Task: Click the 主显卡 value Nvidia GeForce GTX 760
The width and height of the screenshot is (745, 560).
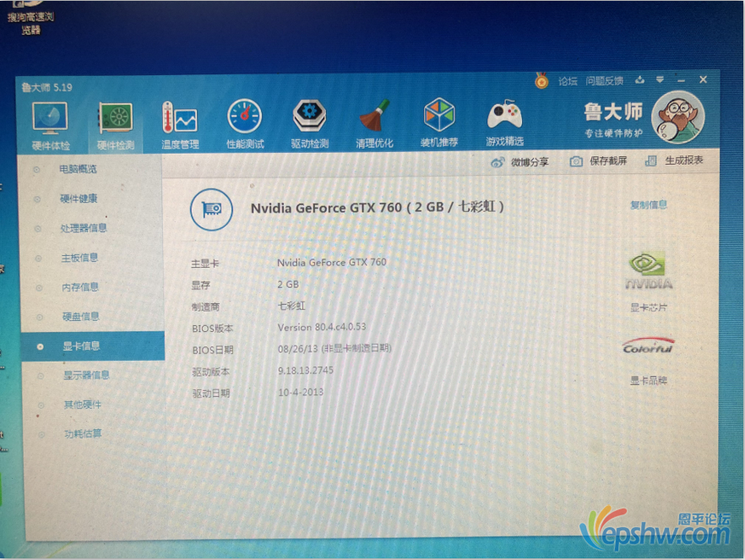Action: (332, 262)
